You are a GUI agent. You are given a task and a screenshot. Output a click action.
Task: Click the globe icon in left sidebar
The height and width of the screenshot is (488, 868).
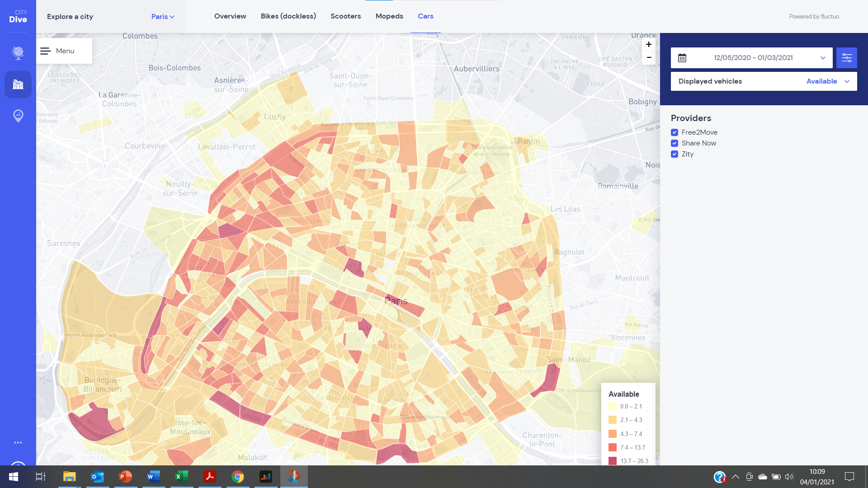[18, 53]
